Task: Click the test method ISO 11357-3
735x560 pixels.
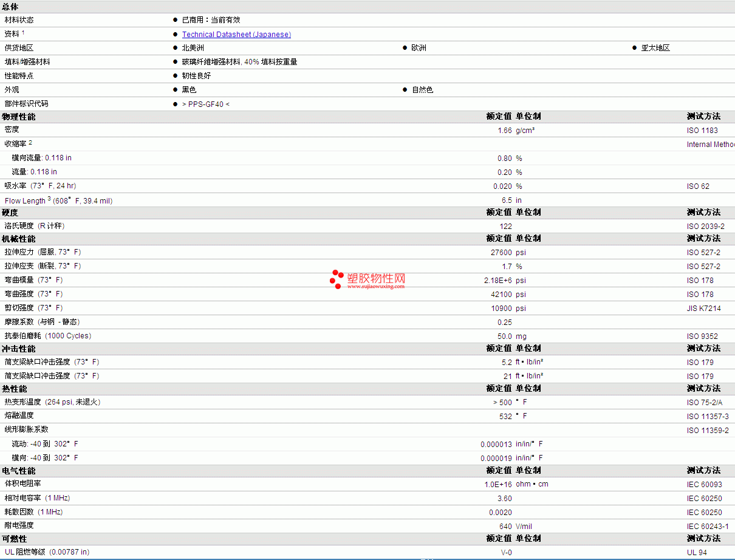Action: [708, 417]
